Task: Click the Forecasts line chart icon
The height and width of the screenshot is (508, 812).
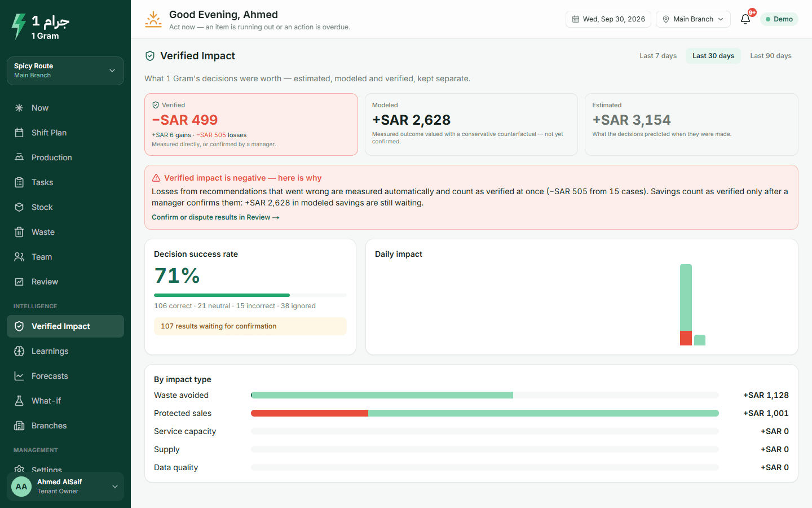Action: [x=19, y=376]
